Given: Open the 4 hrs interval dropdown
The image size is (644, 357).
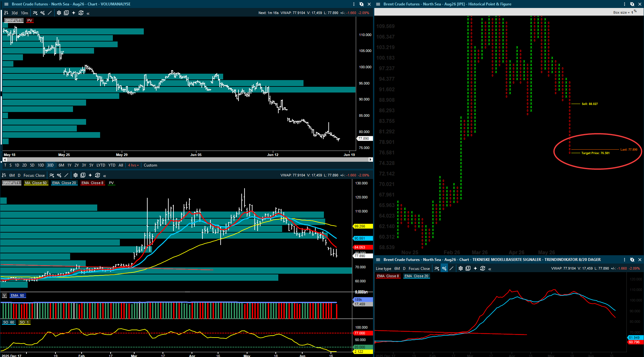Looking at the screenshot, I should pos(133,165).
